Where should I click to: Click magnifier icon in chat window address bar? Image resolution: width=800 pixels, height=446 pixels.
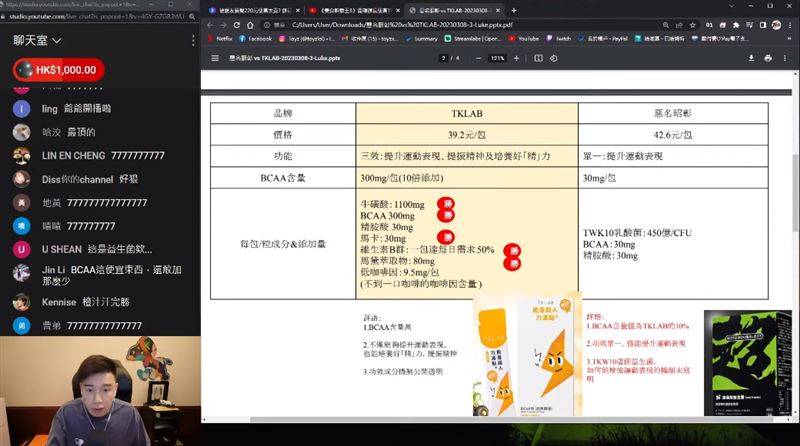[x=192, y=16]
